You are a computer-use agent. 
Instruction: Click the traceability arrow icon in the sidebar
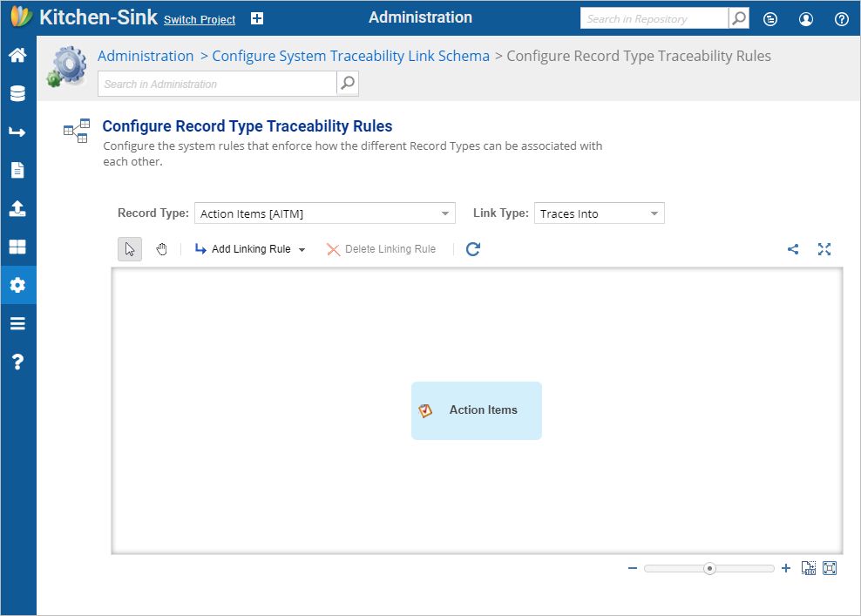(17, 132)
